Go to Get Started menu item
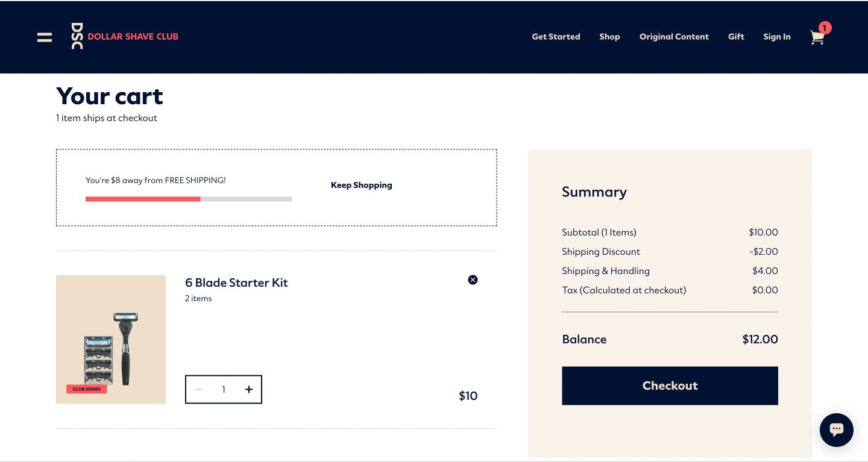 556,37
